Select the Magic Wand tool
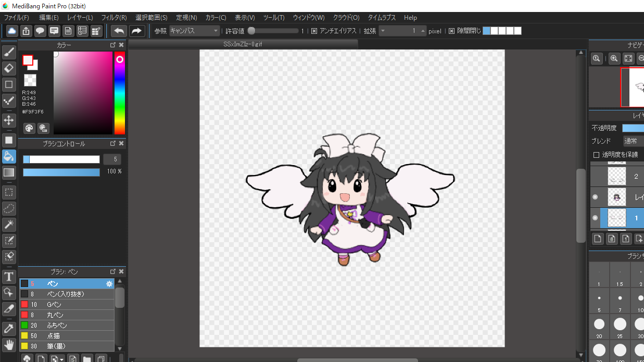Screen dimensions: 644x362 pos(9,224)
